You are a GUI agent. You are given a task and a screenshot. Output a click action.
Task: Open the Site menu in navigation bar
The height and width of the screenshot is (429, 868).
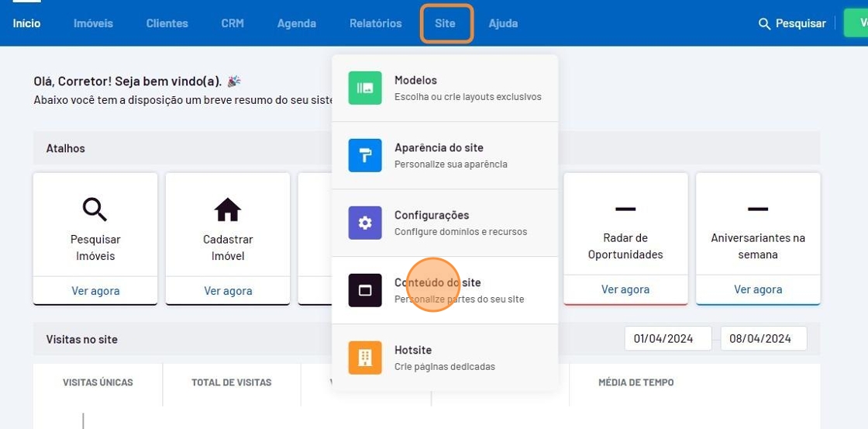(x=446, y=23)
